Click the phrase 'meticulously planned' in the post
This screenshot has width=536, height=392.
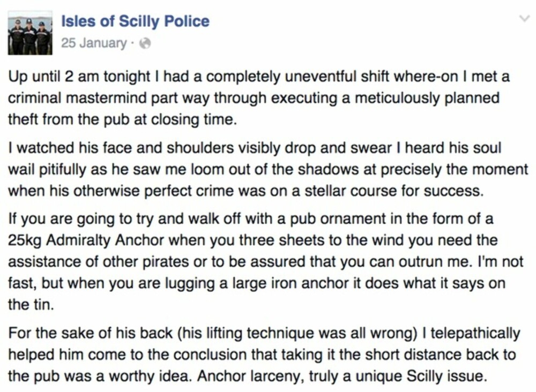click(x=427, y=99)
